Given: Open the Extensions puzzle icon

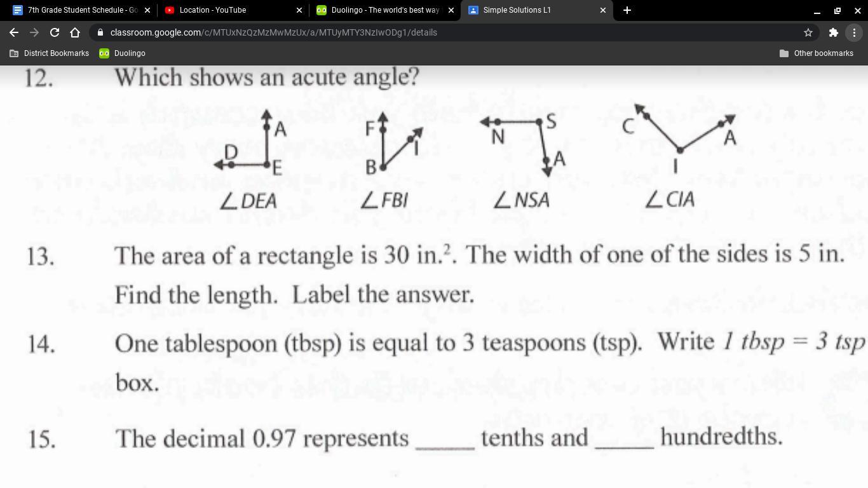Looking at the screenshot, I should point(834,32).
